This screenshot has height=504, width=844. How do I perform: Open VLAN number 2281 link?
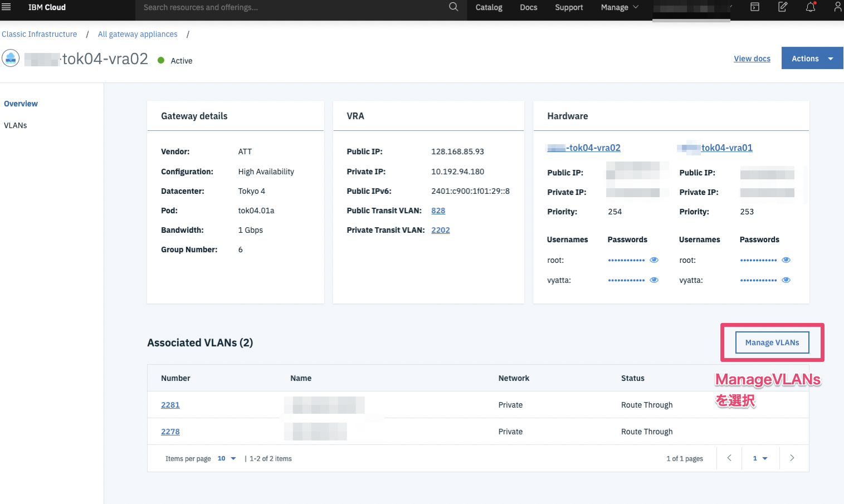tap(170, 405)
